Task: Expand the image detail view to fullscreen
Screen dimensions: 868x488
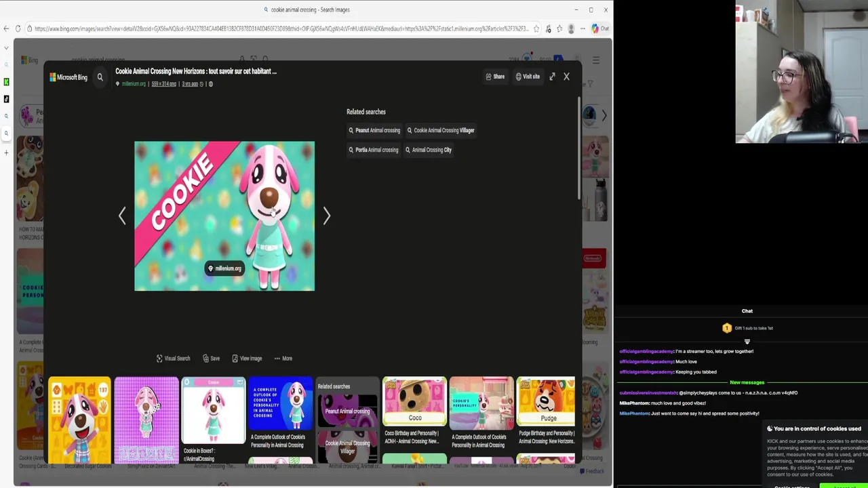Action: coord(552,77)
